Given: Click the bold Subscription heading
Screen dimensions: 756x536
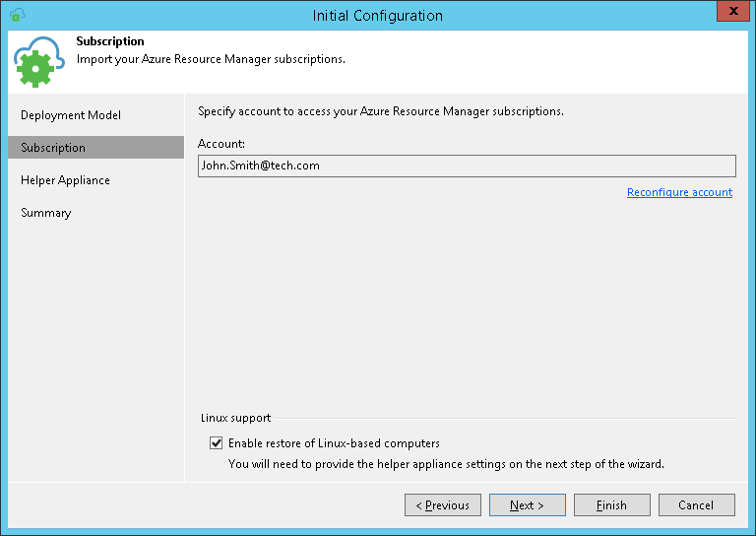Looking at the screenshot, I should coord(110,41).
